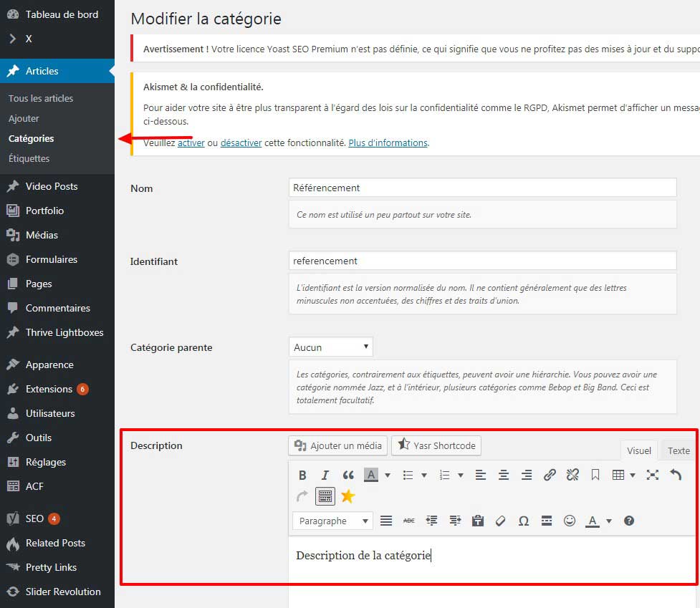Open Catégorie parente dropdown
Viewport: 700px width, 608px height.
(331, 347)
